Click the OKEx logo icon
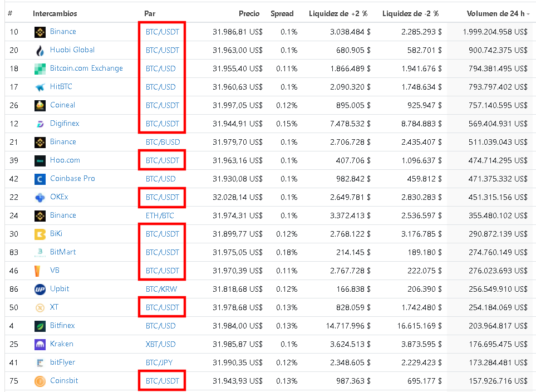536x392 pixels. click(40, 197)
